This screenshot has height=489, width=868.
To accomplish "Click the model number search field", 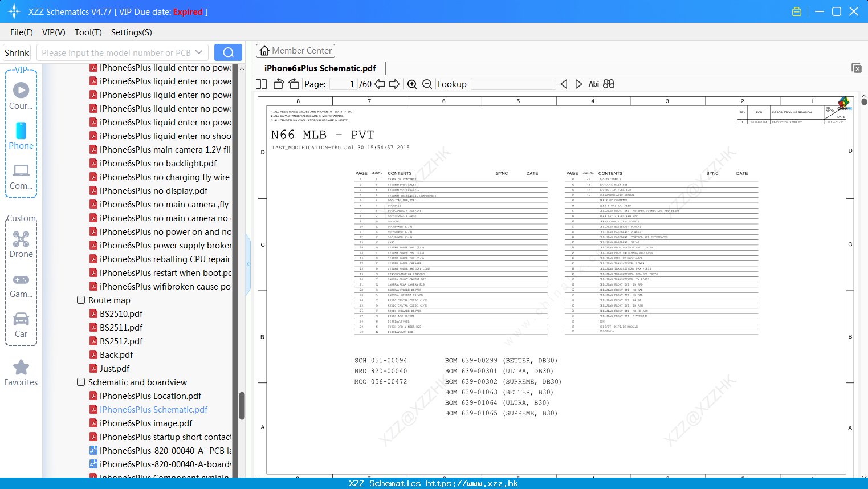I will tap(116, 52).
